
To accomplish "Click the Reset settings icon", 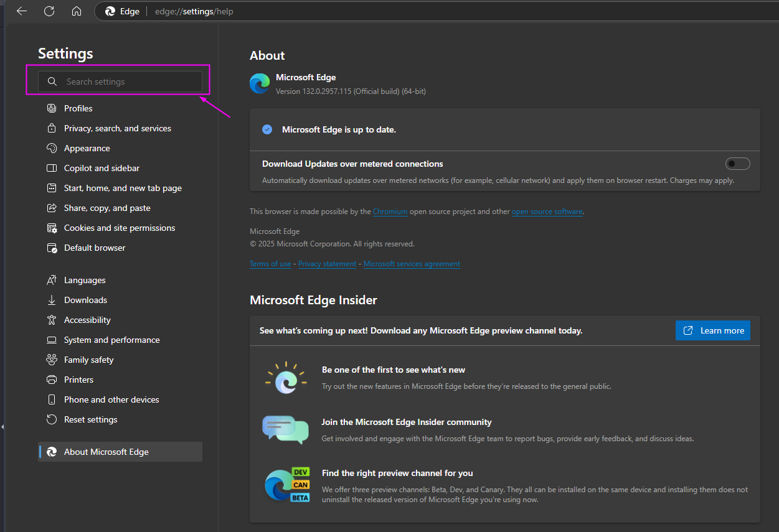I will 52,419.
